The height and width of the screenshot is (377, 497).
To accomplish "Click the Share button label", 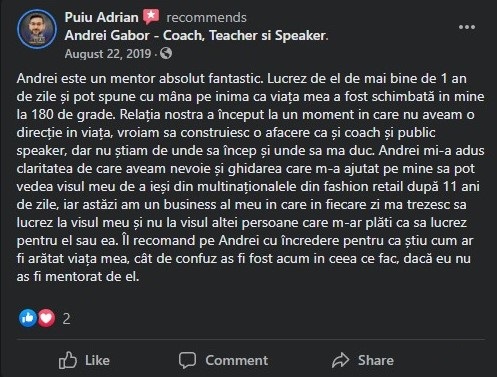I will coord(376,360).
